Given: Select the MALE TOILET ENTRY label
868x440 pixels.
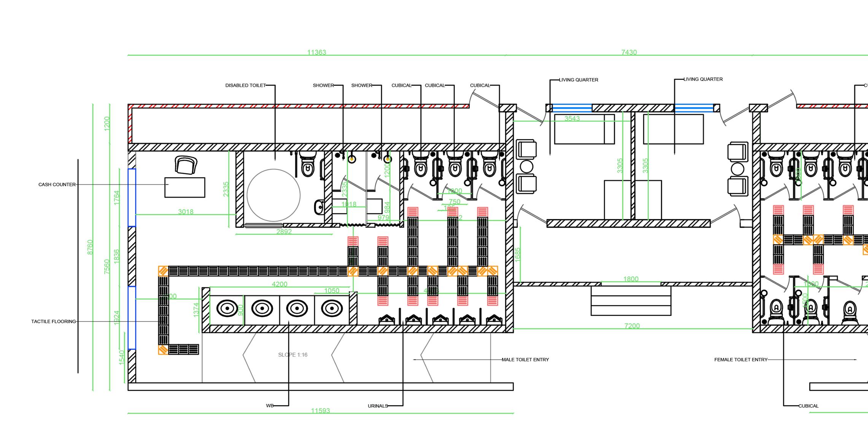Looking at the screenshot, I should click(525, 359).
